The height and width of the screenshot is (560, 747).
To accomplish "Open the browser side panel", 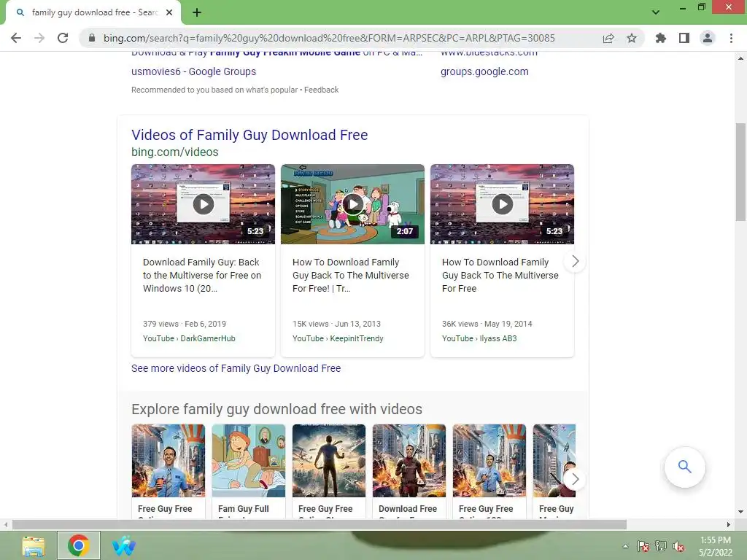I will (684, 38).
